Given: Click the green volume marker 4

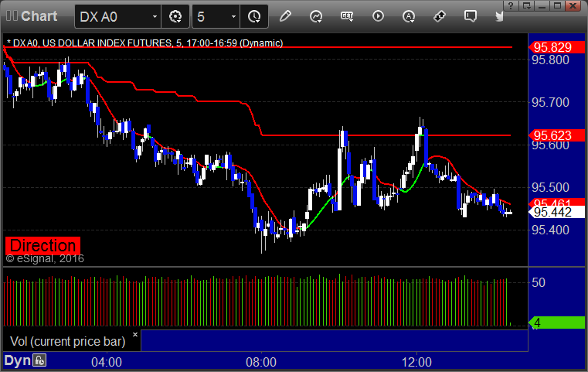Looking at the screenshot, I should [x=556, y=323].
